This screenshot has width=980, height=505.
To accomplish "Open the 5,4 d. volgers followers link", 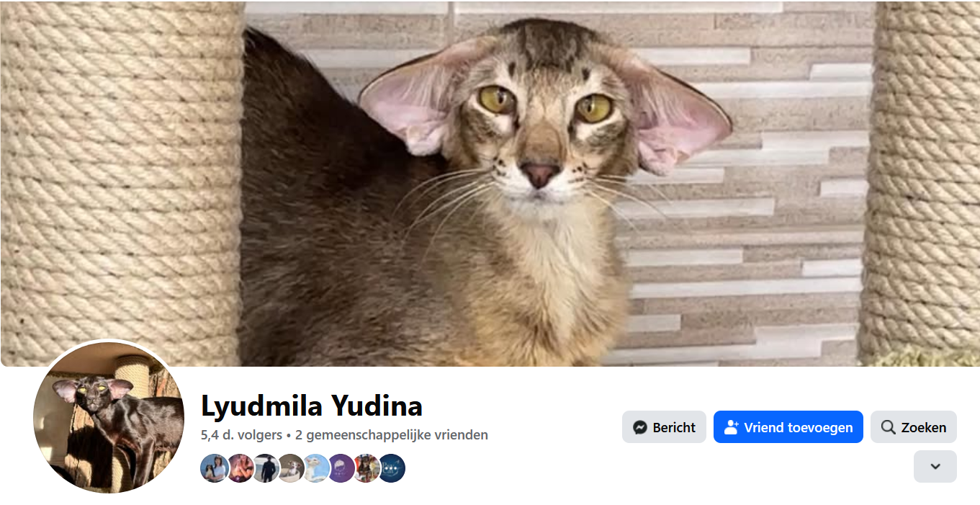I will tap(241, 435).
